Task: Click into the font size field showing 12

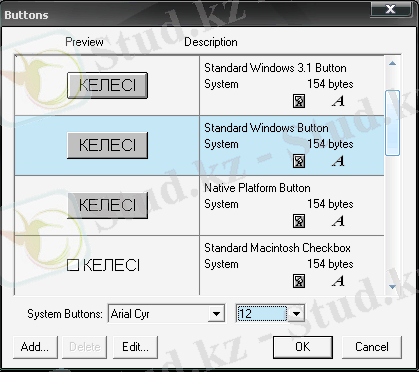Action: (261, 314)
